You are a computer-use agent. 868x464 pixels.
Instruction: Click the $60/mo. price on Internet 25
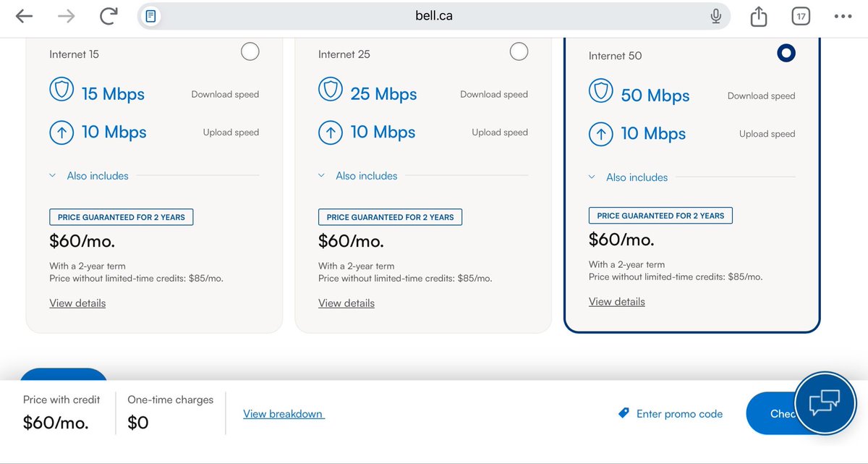(x=351, y=241)
